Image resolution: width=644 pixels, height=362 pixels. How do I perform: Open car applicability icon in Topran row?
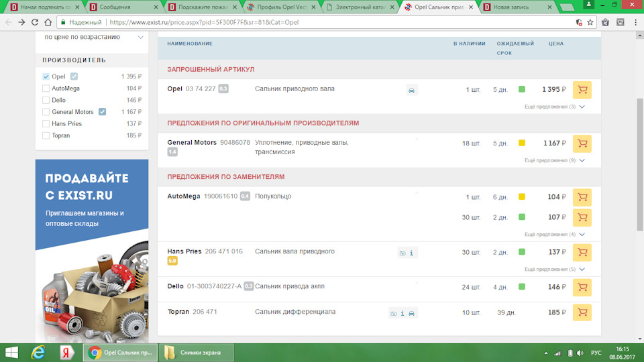pos(411,314)
